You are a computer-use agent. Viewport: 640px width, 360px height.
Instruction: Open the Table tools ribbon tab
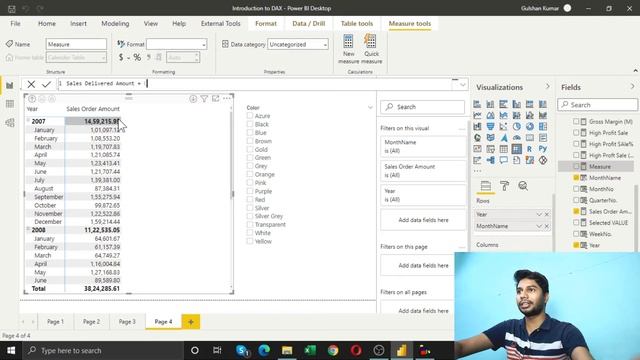pyautogui.click(x=357, y=24)
